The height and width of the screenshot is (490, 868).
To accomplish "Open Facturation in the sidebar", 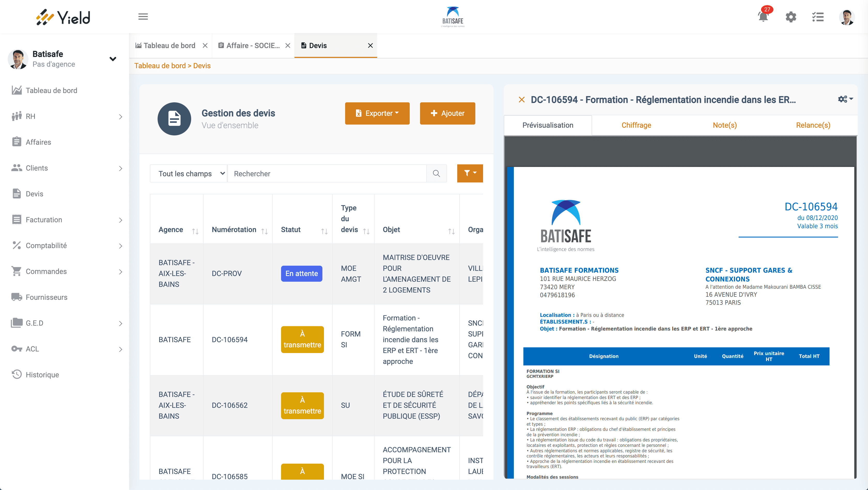I will click(x=44, y=219).
